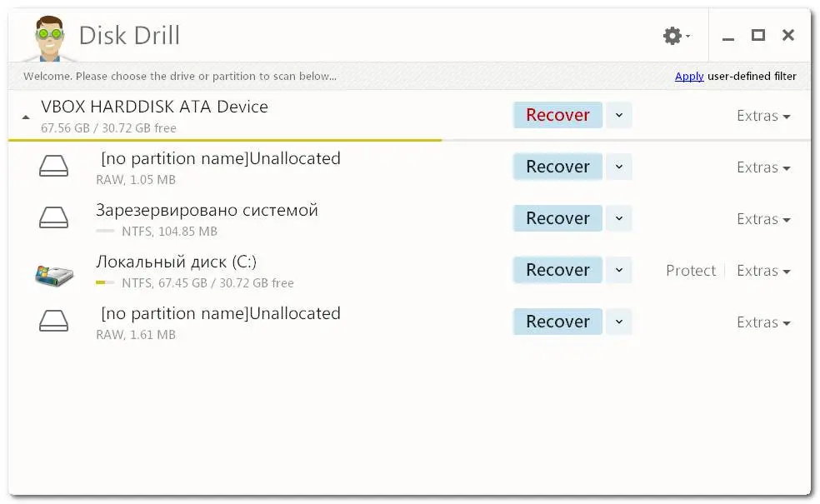Click the first Unallocated 1.05 MB drive icon
This screenshot has width=820, height=504.
pyautogui.click(x=54, y=167)
